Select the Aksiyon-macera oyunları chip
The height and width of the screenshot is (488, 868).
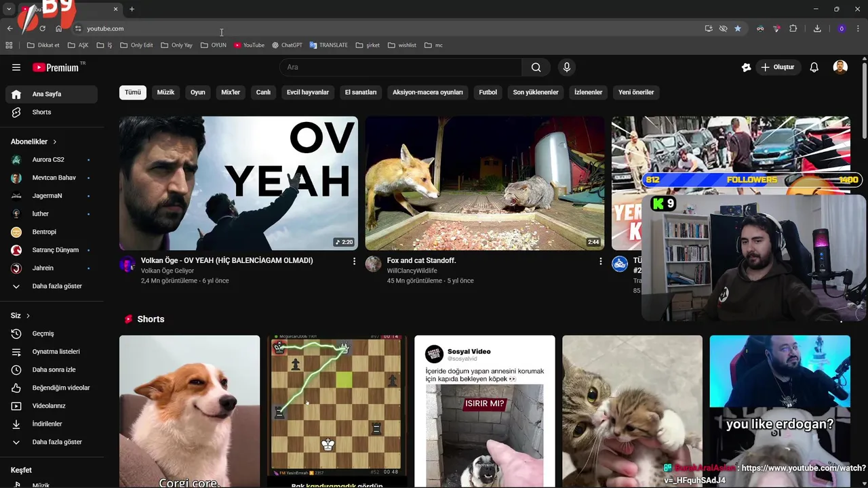428,92
